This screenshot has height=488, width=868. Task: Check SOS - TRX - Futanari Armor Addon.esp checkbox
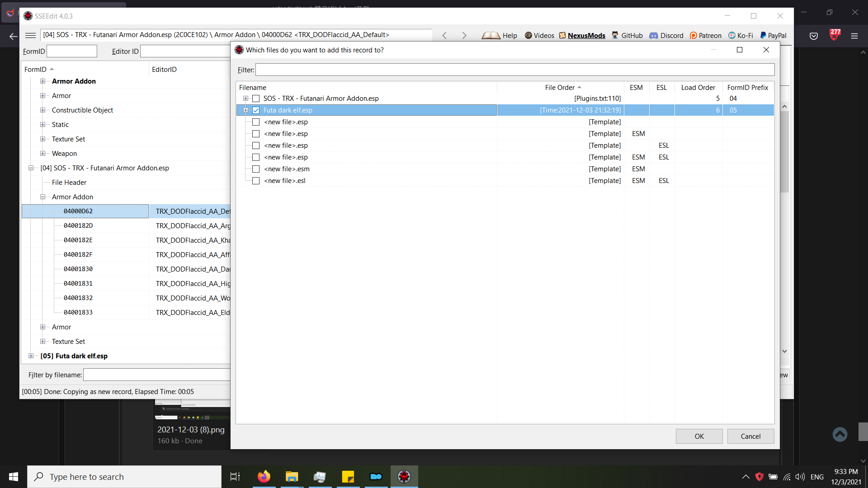[256, 99]
